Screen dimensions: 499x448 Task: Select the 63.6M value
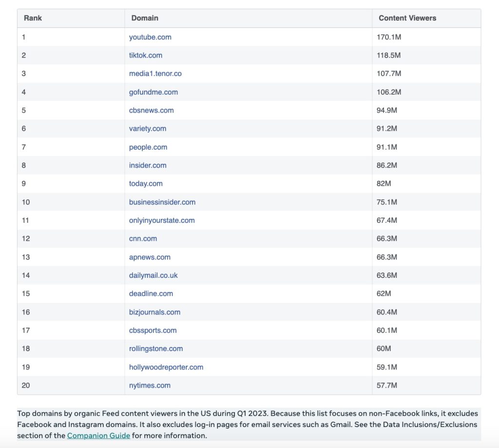tap(386, 275)
